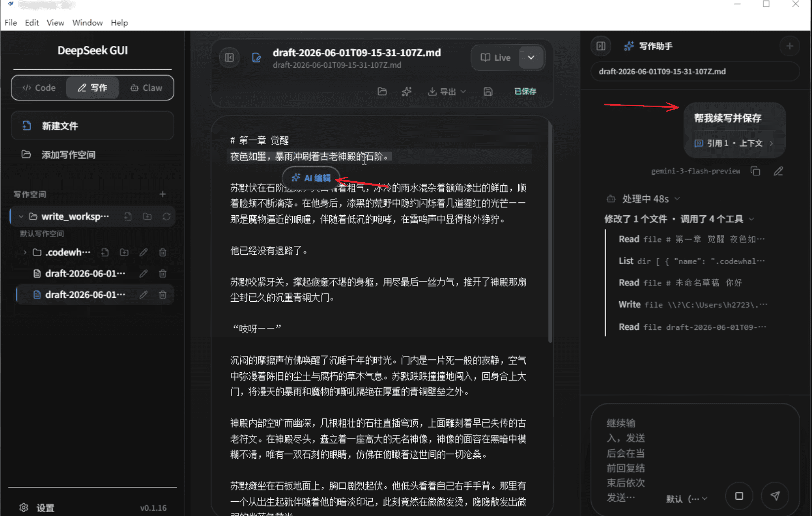The height and width of the screenshot is (516, 812).
Task: Add a new 写作空间 with the plus icon
Action: click(x=162, y=194)
